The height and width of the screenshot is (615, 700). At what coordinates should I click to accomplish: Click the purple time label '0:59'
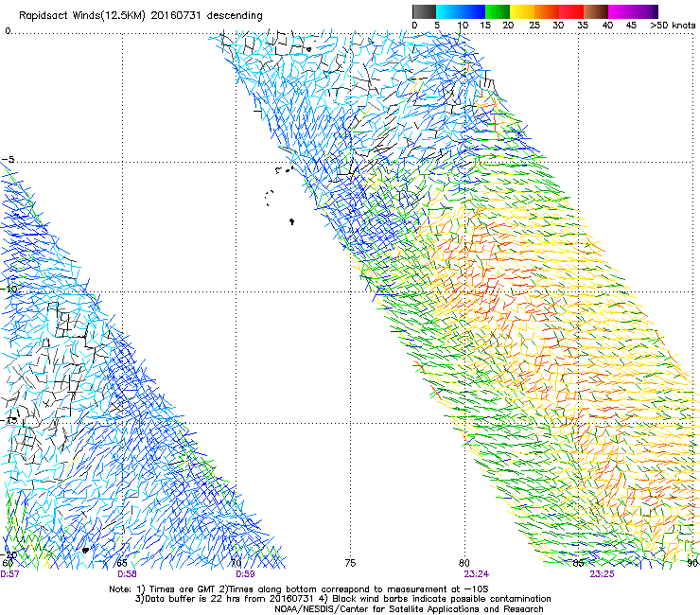[245, 574]
